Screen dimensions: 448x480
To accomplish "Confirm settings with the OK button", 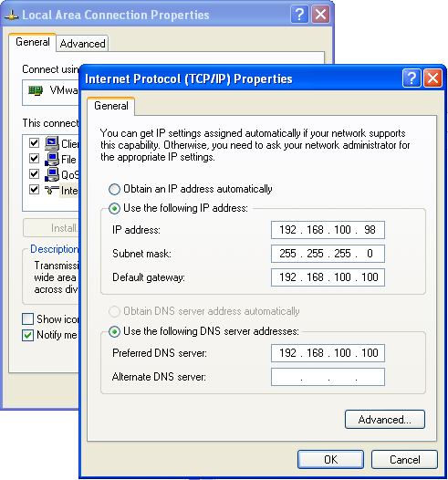I will 330,460.
